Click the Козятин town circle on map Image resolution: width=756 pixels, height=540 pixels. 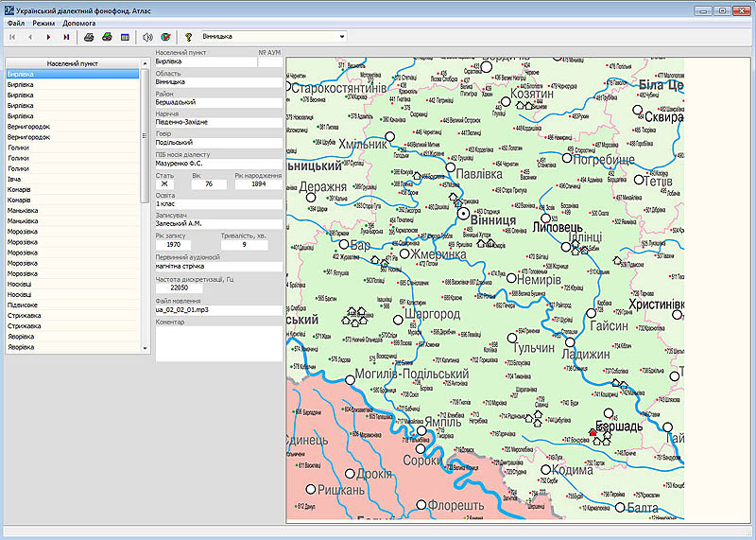tap(506, 101)
